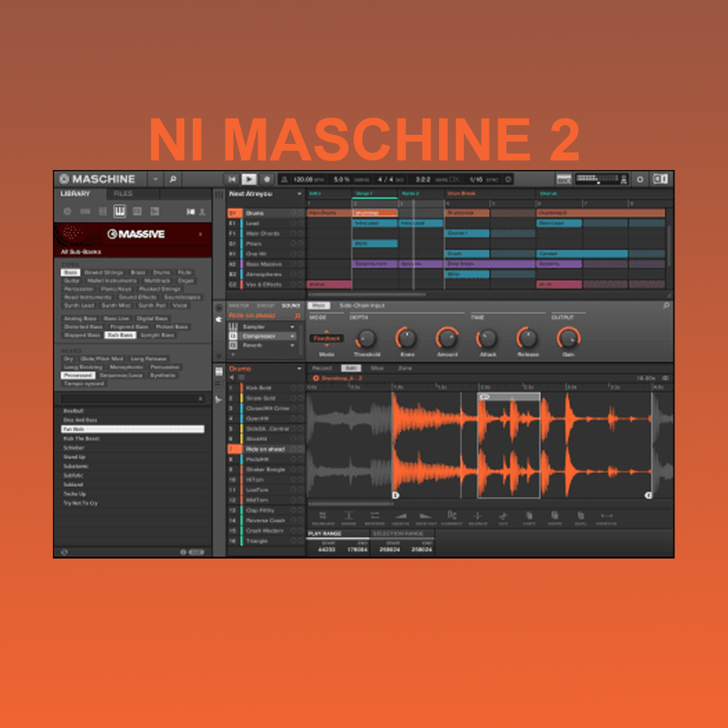Open the Slice tab in the sample editor
728x728 pixels.
[377, 369]
